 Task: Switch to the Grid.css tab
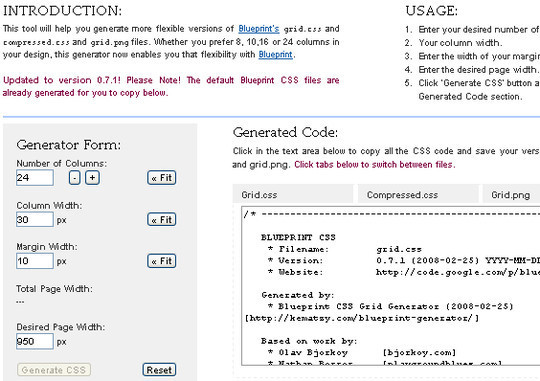[293, 195]
